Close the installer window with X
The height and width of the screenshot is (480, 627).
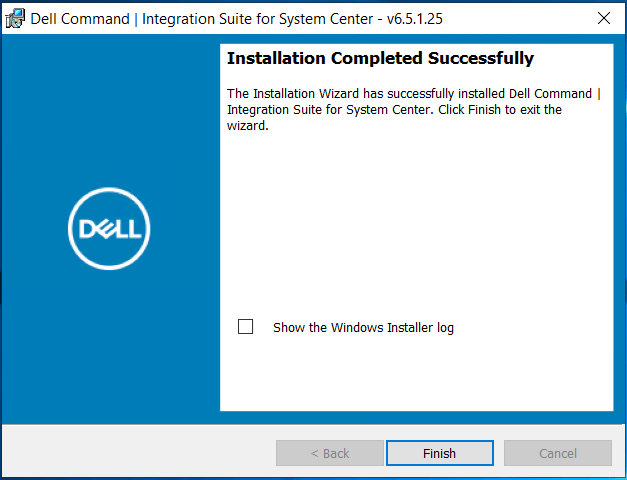[x=603, y=18]
